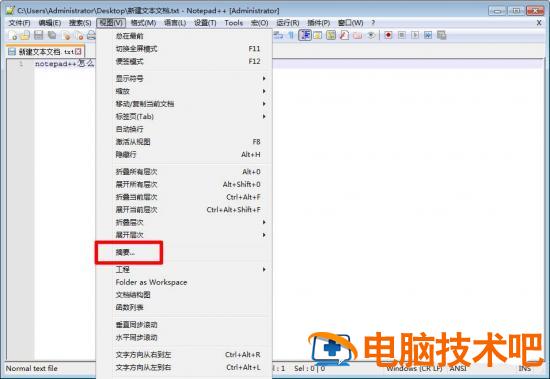Toggle 便签模式 menu entry

185,61
